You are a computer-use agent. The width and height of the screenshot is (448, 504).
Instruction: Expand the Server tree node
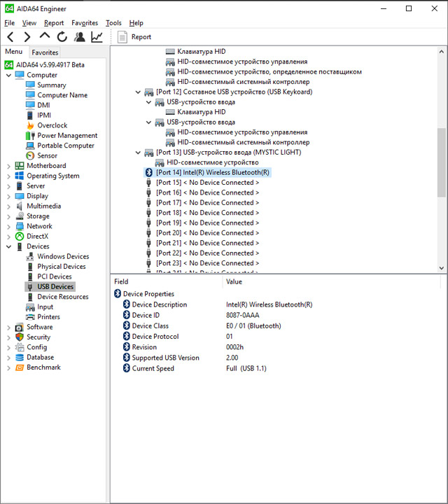point(8,186)
